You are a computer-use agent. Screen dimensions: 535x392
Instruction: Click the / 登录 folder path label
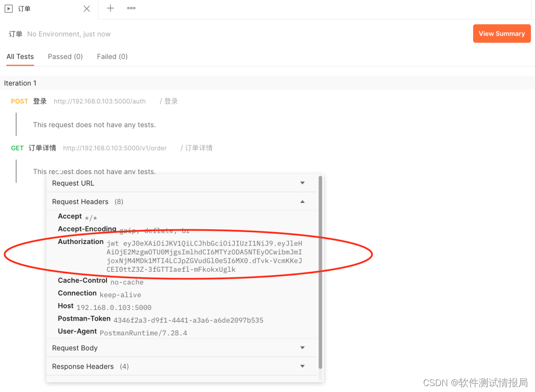coord(169,101)
